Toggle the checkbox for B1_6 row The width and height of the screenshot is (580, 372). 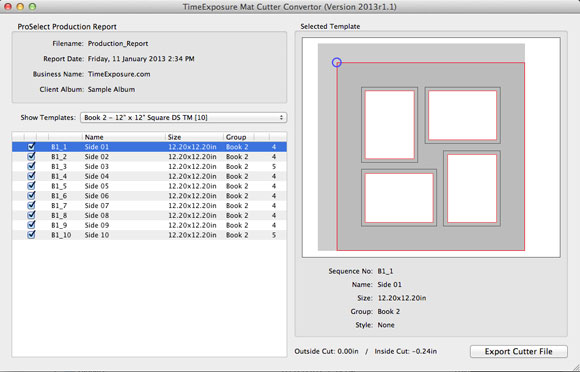click(31, 196)
